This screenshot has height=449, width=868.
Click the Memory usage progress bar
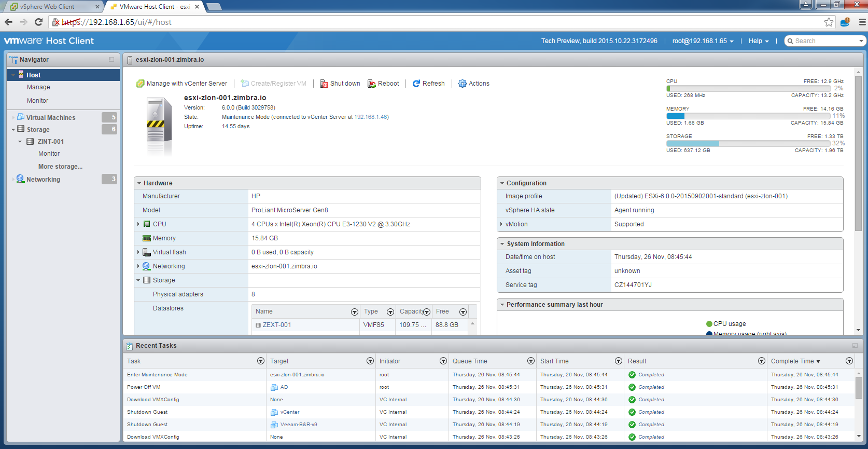pos(748,116)
